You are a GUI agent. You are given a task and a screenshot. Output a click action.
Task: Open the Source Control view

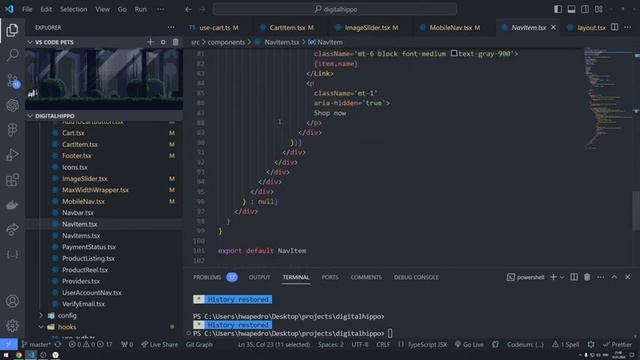[x=12, y=80]
